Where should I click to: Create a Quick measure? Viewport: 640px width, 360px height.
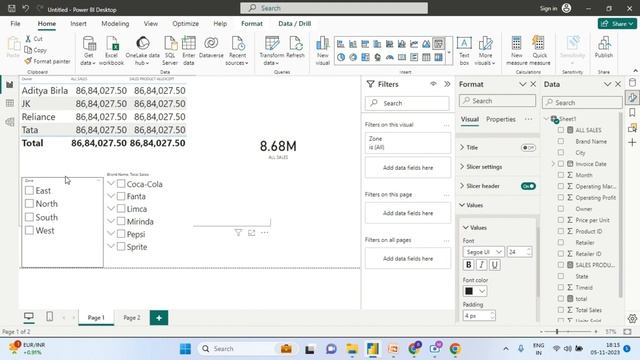pos(540,51)
